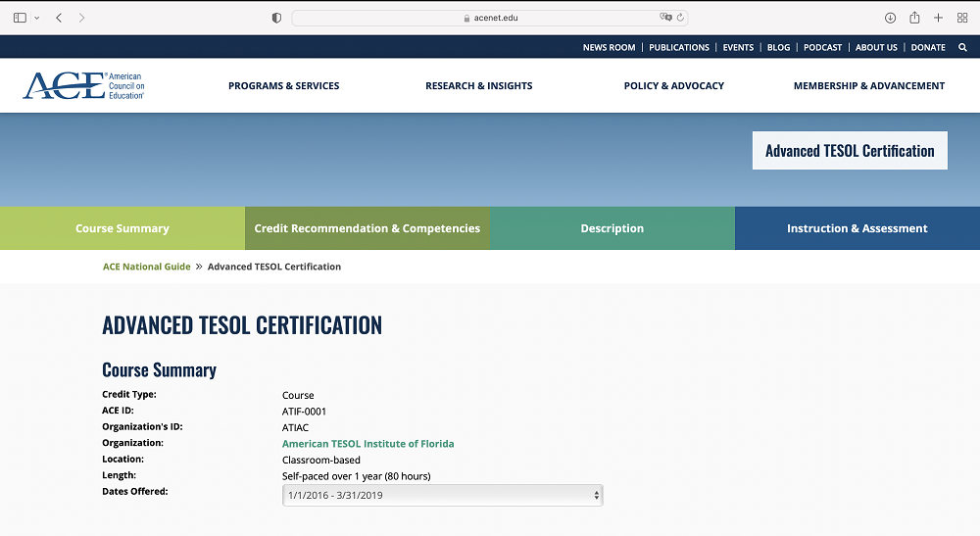Switch to the Description tab
Screen dimensions: 980x536
pos(612,228)
